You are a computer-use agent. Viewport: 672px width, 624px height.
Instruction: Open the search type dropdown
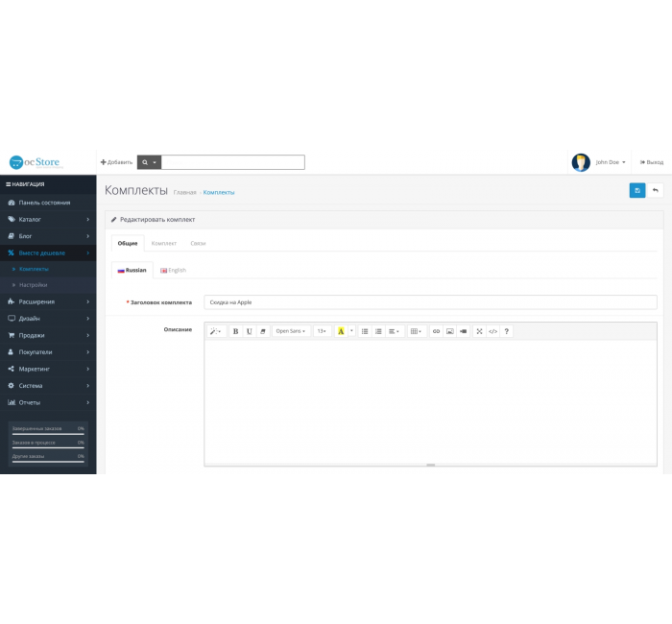pyautogui.click(x=149, y=162)
